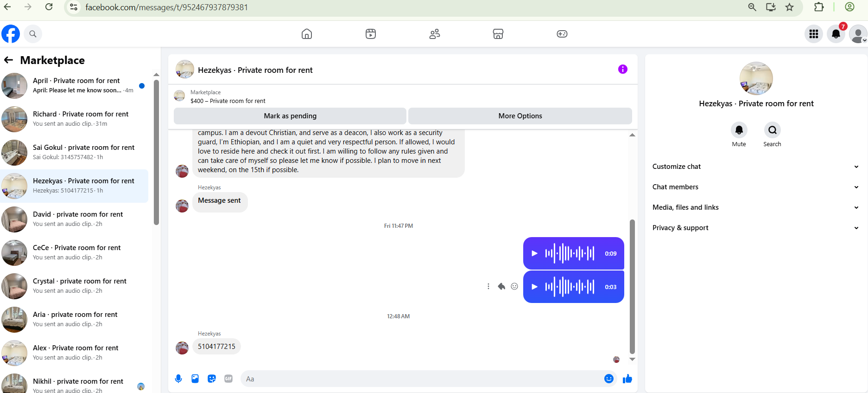Click the browser address bar URL
Viewport: 868px width, 393px height.
[x=167, y=7]
